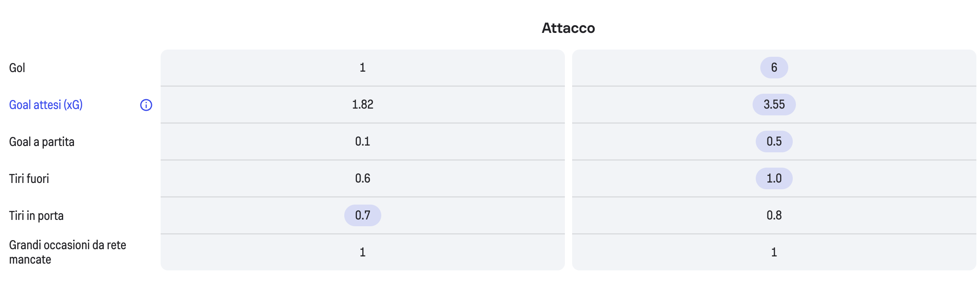Click the xG info icon
This screenshot has height=283, width=980.
[x=146, y=105]
